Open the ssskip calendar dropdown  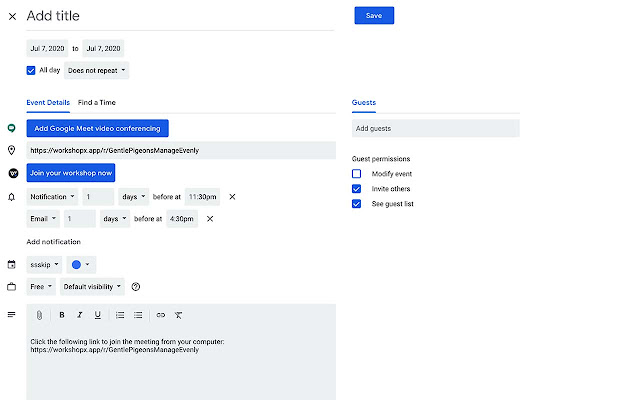pyautogui.click(x=45, y=265)
